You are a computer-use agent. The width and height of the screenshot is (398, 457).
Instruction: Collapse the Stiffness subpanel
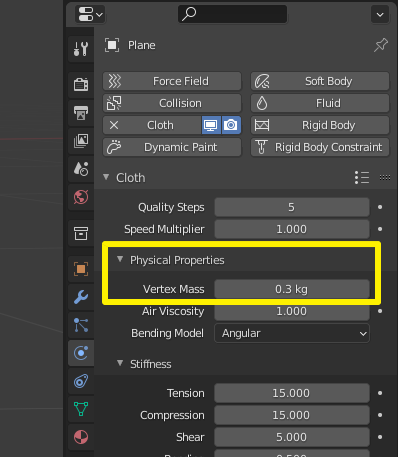click(x=120, y=363)
